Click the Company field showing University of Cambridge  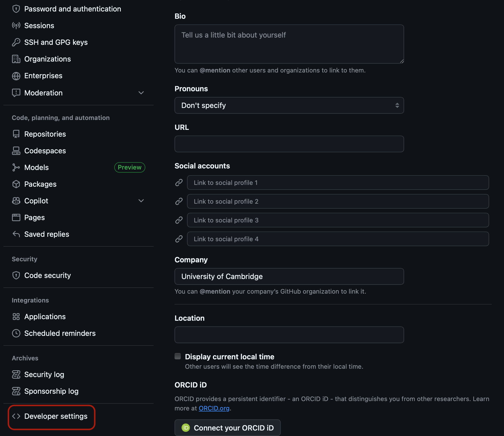289,276
